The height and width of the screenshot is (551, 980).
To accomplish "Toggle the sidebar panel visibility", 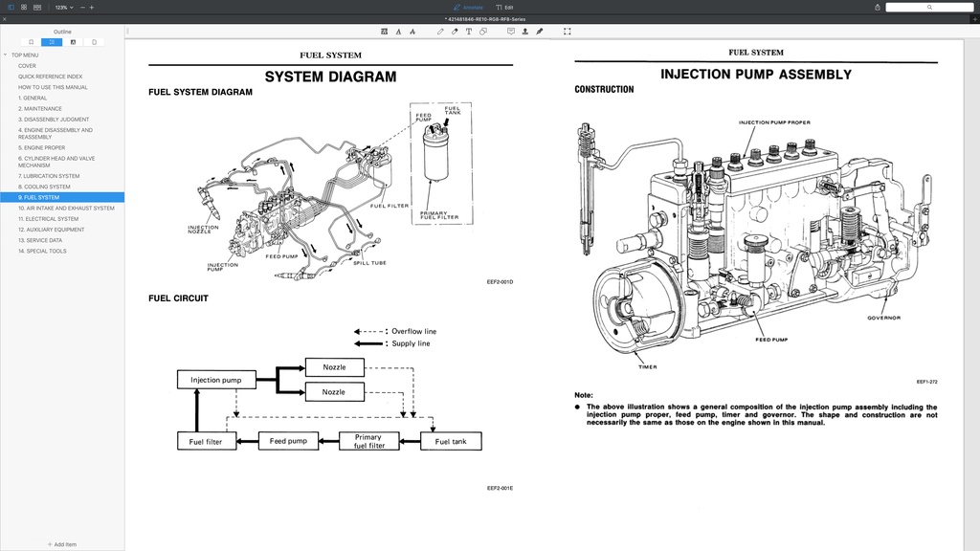I will coord(11,7).
